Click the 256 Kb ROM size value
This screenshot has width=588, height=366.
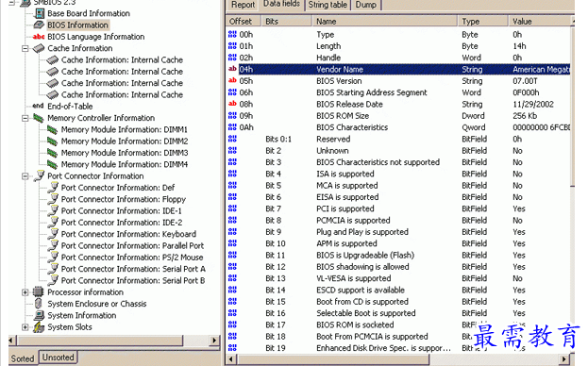tap(525, 116)
